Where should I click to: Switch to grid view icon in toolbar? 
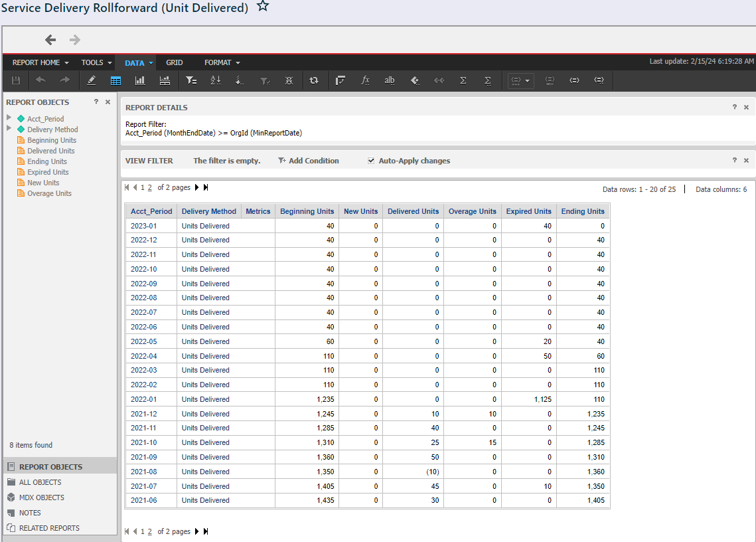pos(115,80)
